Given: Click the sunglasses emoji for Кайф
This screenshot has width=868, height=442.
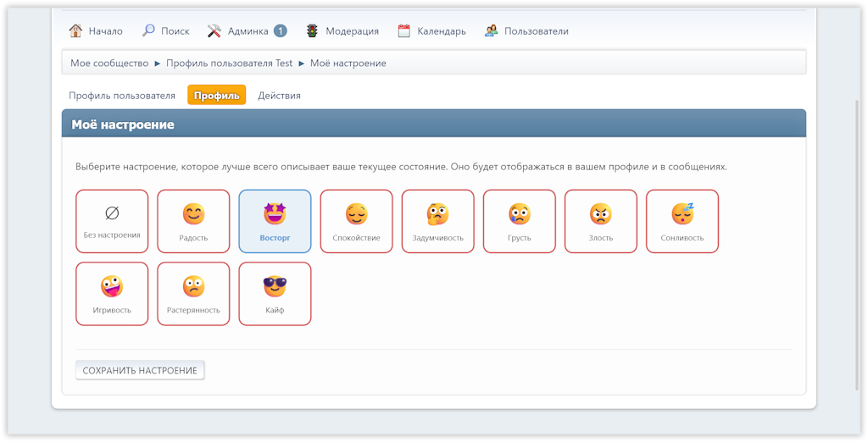Looking at the screenshot, I should (x=275, y=286).
